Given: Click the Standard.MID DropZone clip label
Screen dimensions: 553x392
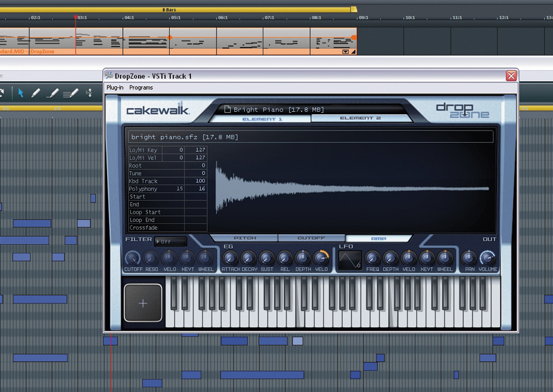Looking at the screenshot, I should point(27,52).
